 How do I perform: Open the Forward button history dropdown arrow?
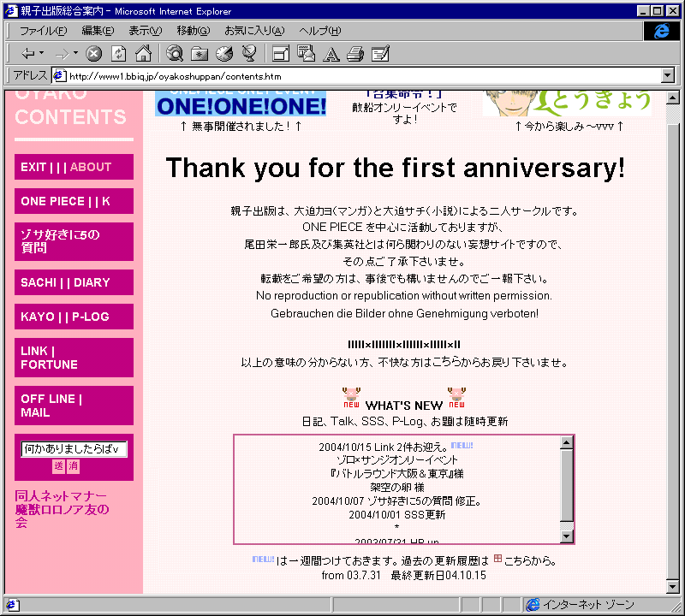coord(75,53)
